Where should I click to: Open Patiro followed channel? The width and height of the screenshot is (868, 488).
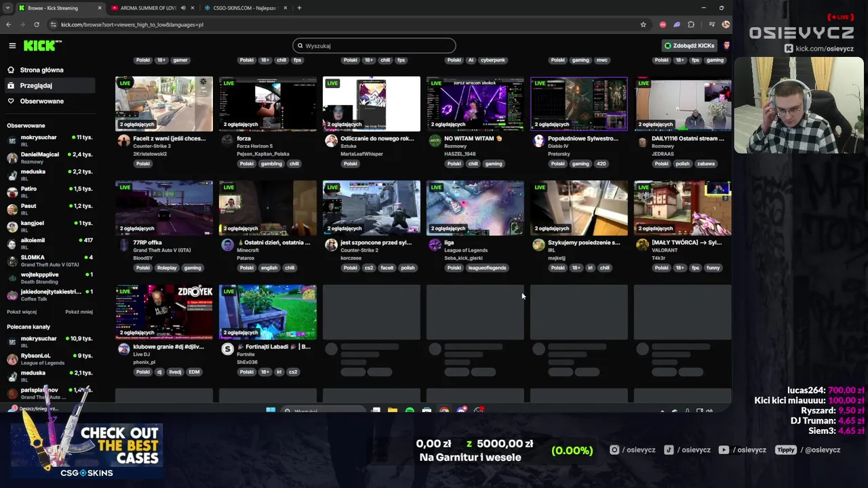pos(50,192)
